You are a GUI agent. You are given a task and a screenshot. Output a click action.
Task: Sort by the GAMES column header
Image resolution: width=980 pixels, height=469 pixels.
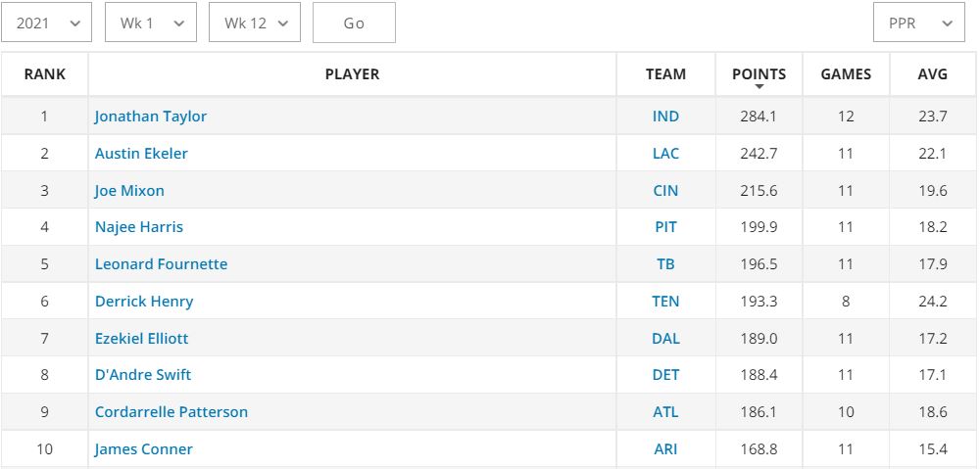846,74
